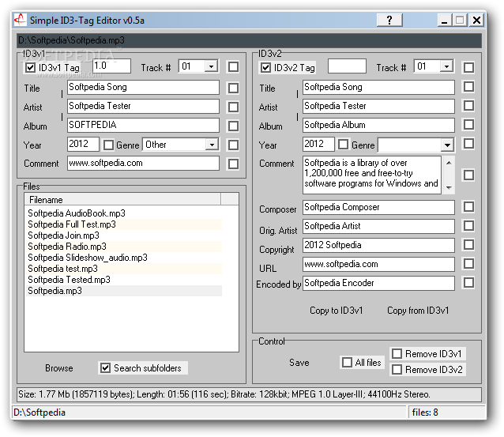Screen dimensions: 504x437
Task: Click the ID3v1 Title field
Action: 143,87
